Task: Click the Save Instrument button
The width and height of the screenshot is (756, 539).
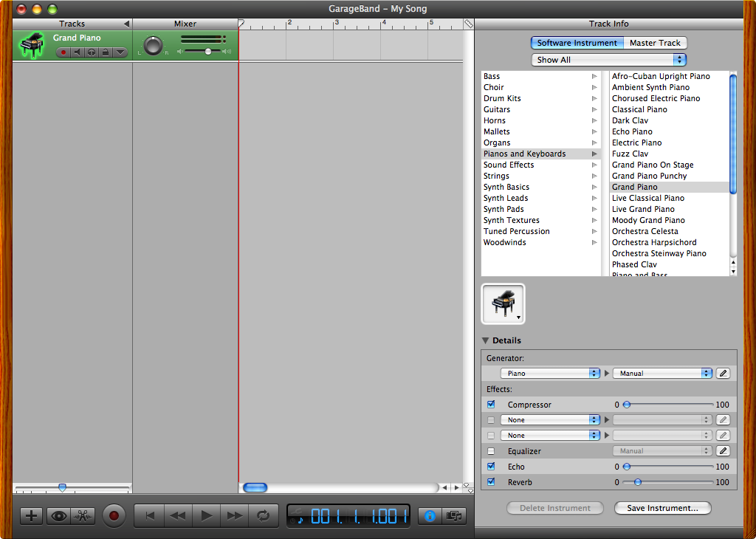Action: (x=662, y=508)
